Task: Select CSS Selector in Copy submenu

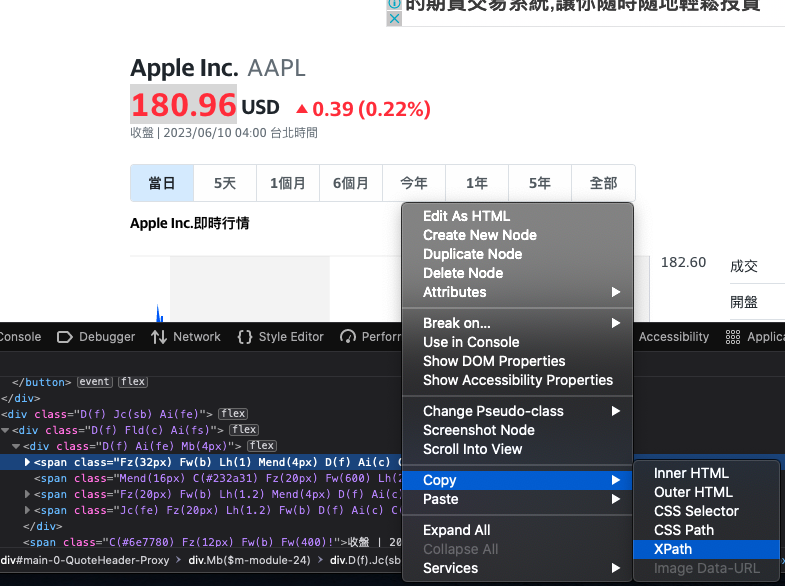Action: [x=696, y=511]
